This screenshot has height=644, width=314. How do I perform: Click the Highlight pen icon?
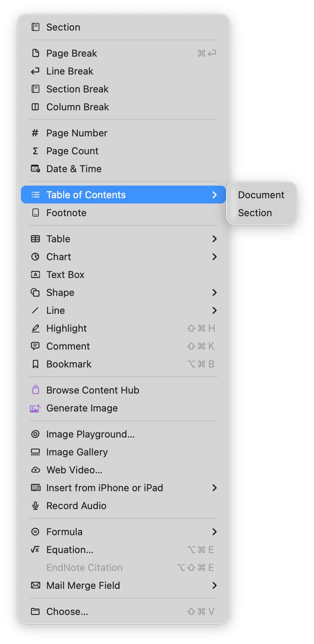pos(35,328)
